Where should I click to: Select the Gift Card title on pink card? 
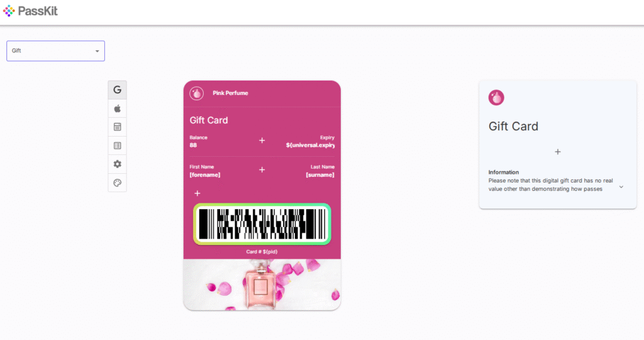(x=209, y=120)
